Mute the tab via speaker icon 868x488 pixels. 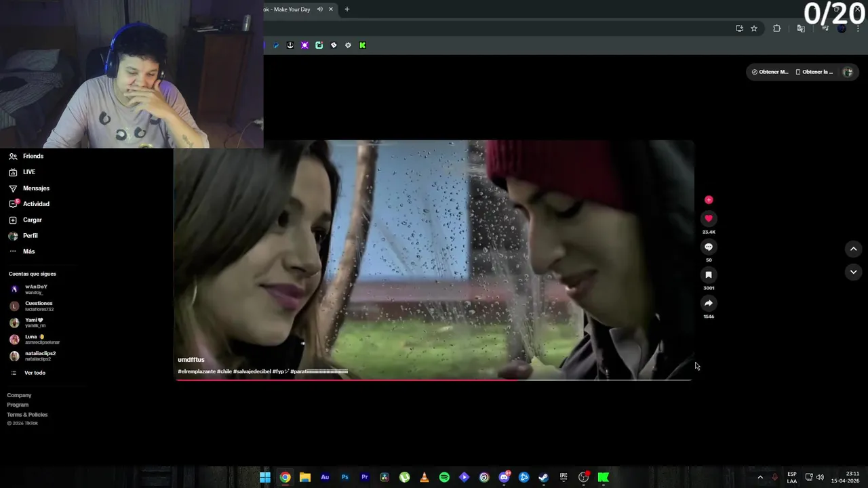[319, 9]
